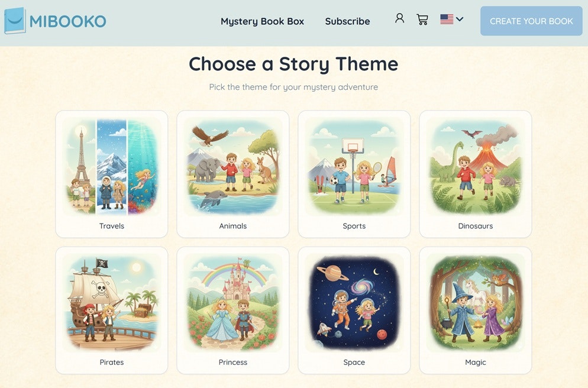Image resolution: width=588 pixels, height=388 pixels.
Task: Click the CREATE YOUR BOOK button
Action: point(531,21)
